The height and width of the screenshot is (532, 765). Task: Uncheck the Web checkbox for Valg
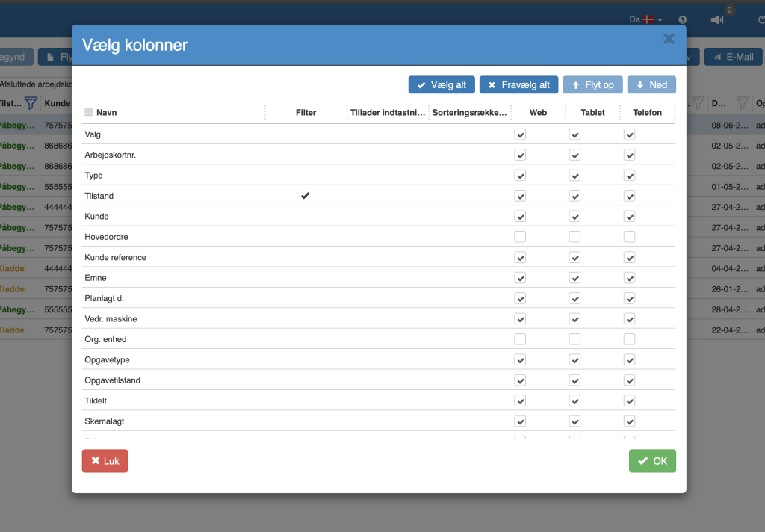click(x=520, y=134)
